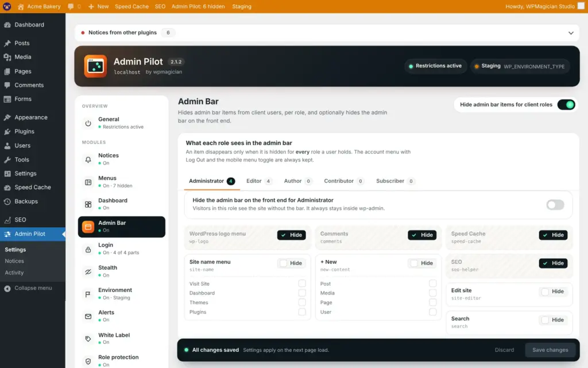The image size is (588, 368).
Task: Click the Stealth hidden-eye icon
Action: click(x=88, y=271)
